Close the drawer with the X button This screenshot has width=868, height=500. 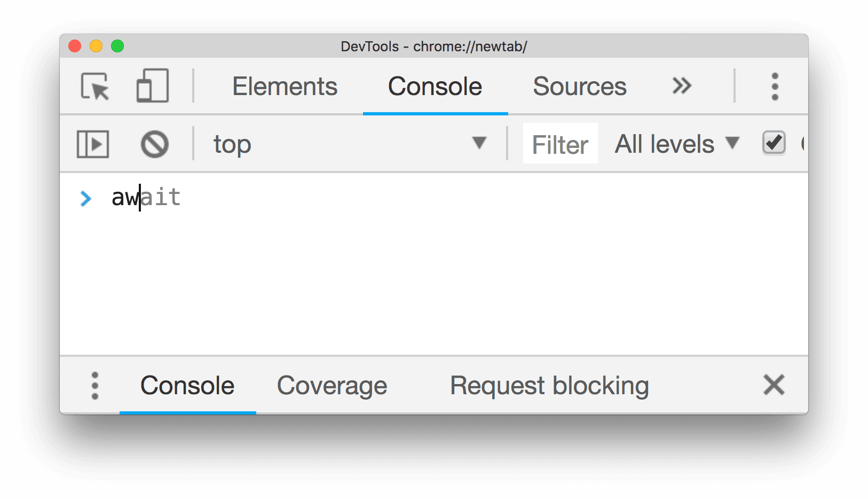pyautogui.click(x=774, y=385)
